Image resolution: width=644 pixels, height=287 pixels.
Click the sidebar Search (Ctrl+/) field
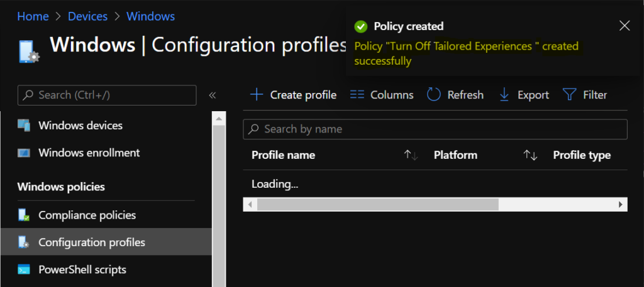pos(107,95)
